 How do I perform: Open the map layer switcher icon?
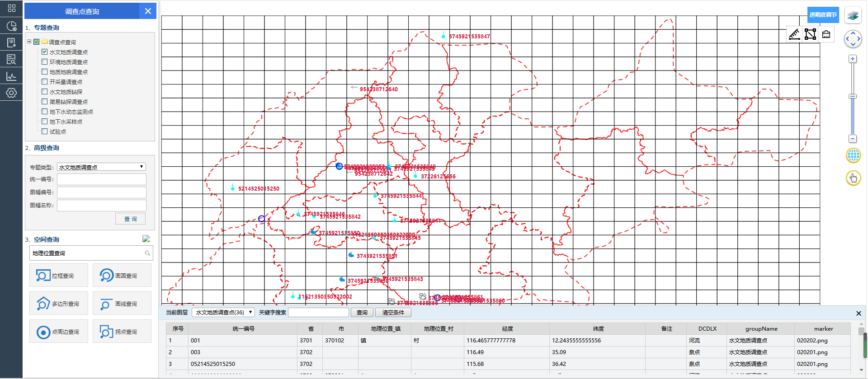click(x=853, y=16)
